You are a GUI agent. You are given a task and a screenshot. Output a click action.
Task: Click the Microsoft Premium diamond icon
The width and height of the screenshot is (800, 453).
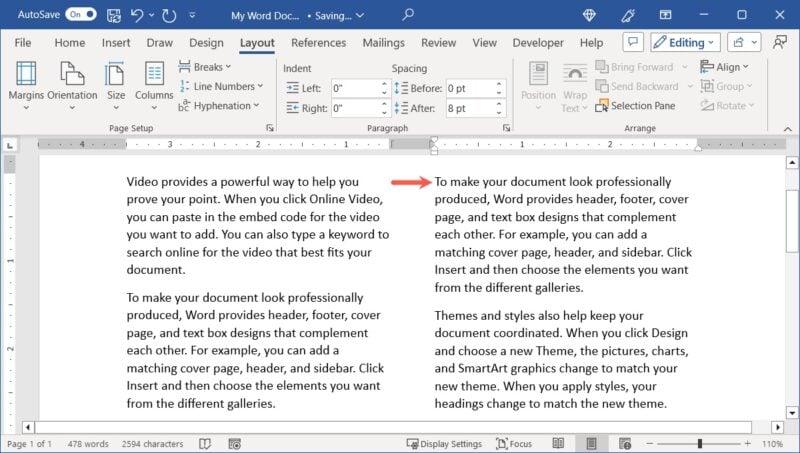[x=589, y=15]
